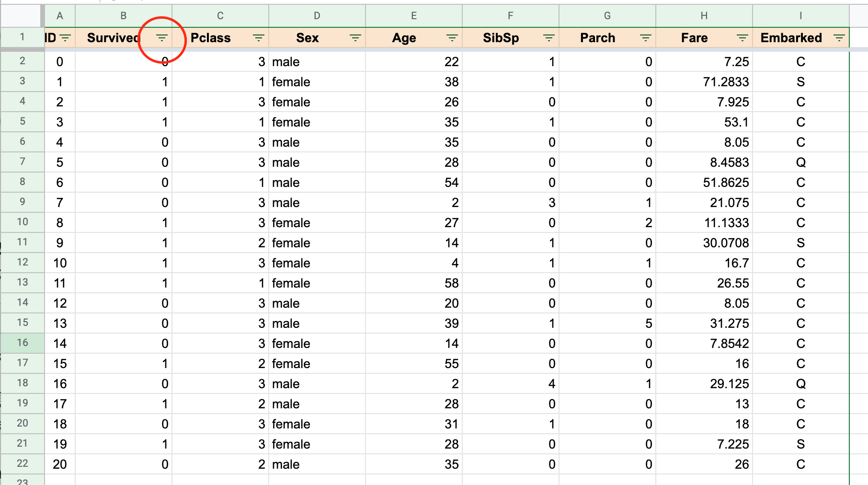
Task: Open the filter icon on Embarked column
Action: [x=839, y=38]
